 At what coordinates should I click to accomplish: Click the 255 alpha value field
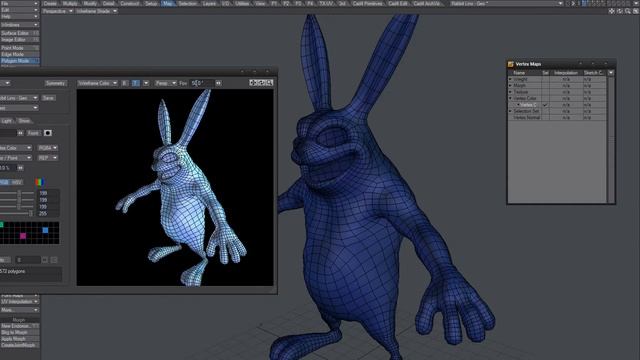pyautogui.click(x=48, y=213)
